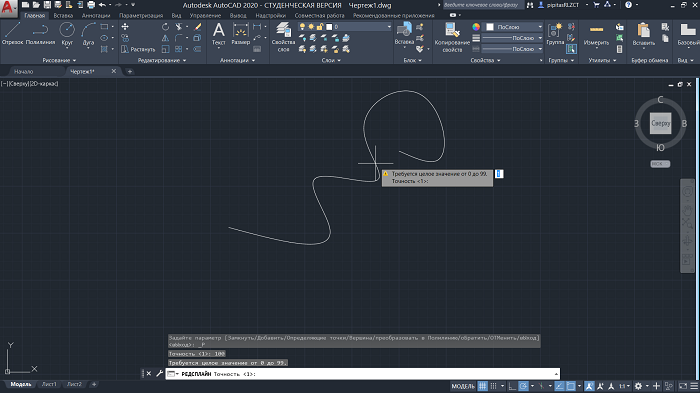Switch to the Параметризация ribbon tab

tap(141, 15)
